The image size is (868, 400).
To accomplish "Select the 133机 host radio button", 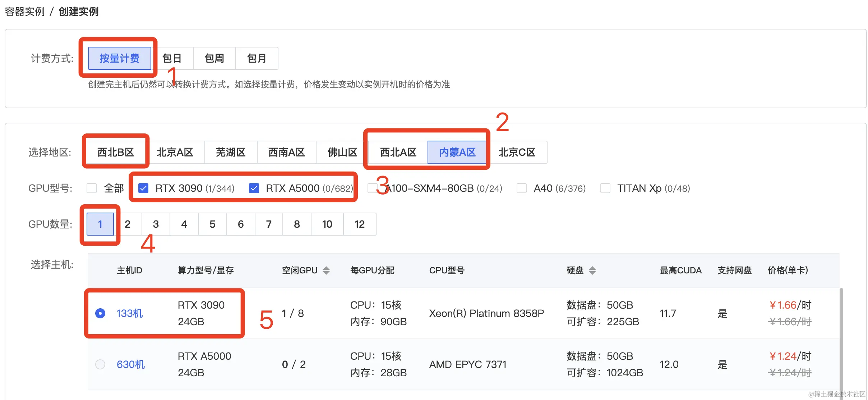I will [x=100, y=313].
